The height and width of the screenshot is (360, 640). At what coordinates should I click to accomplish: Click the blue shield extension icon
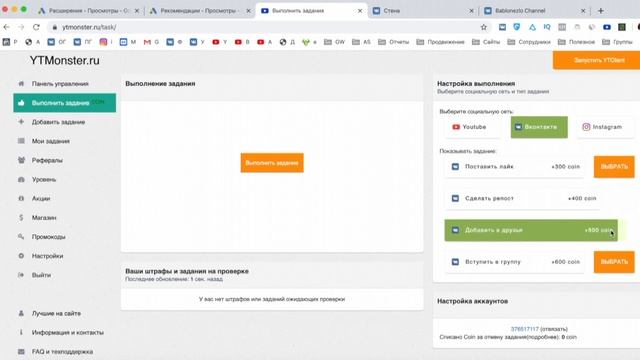(517, 27)
